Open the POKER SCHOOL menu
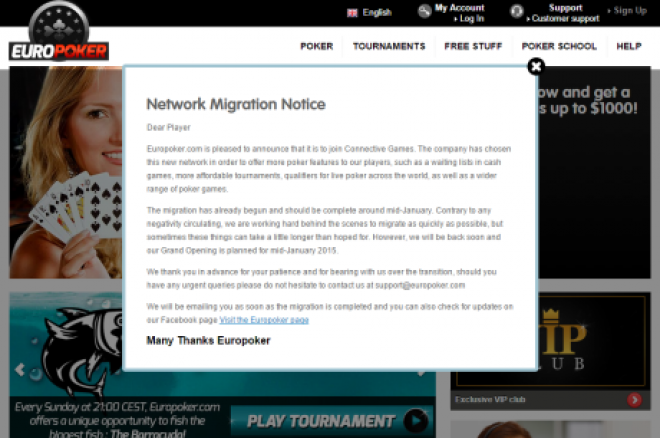660x438 pixels. point(559,46)
